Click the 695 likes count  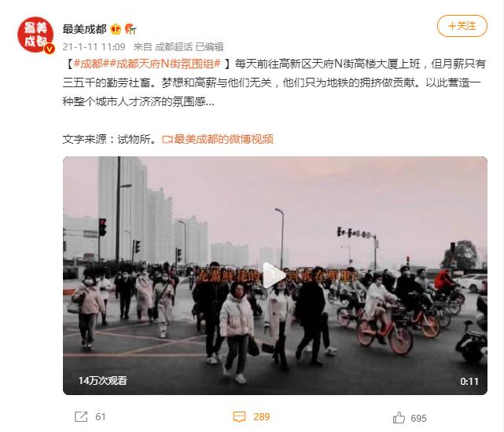coord(418,418)
